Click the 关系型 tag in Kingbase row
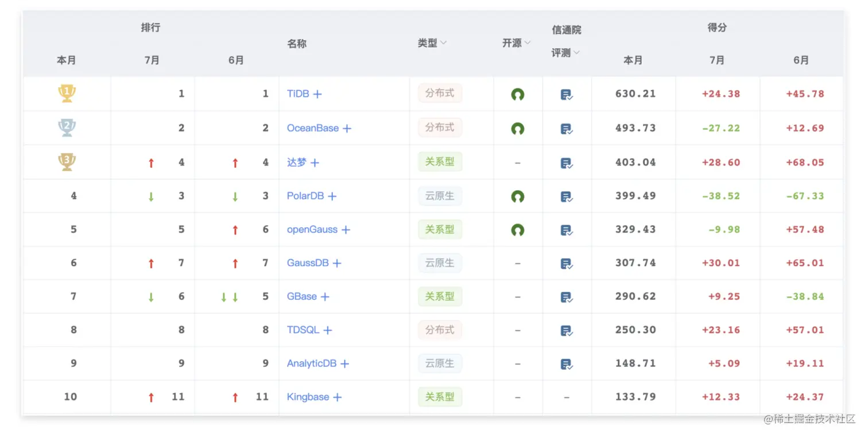This screenshot has height=437, width=868. click(x=440, y=397)
